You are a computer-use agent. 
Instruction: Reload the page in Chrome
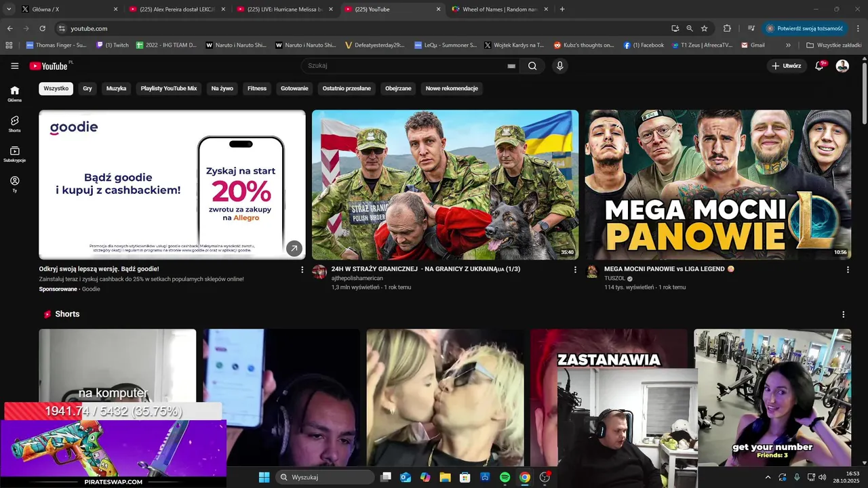[42, 28]
